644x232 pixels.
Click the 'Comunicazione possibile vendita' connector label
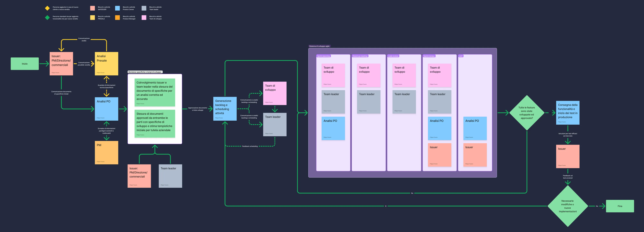point(84,64)
